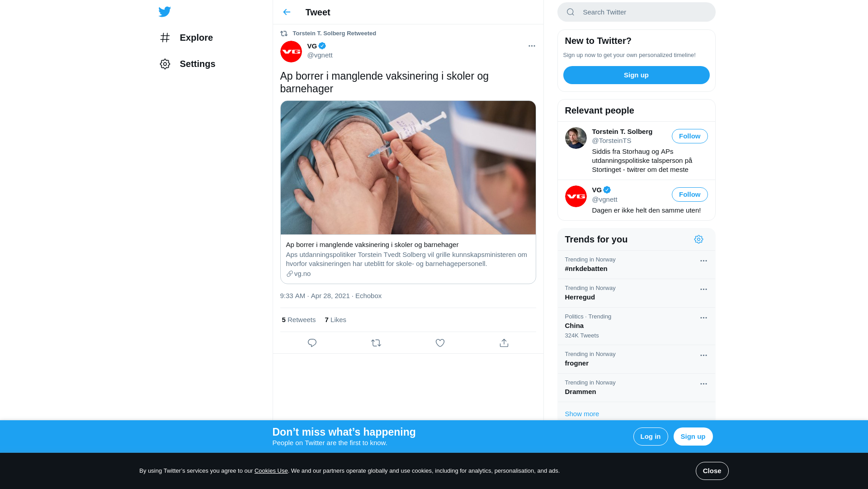
Task: Open more options for the tweet
Action: point(532,46)
